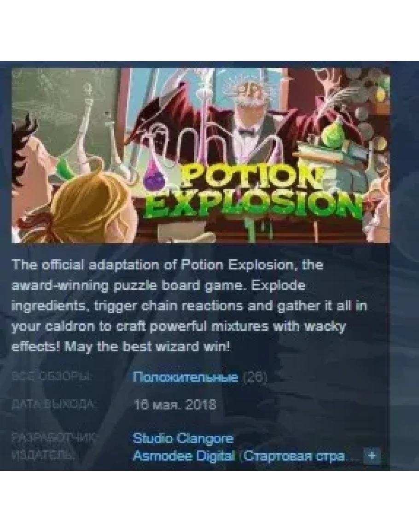
Task: Click the ДАТА ВЫХОДА label
Action: pyautogui.click(x=53, y=404)
